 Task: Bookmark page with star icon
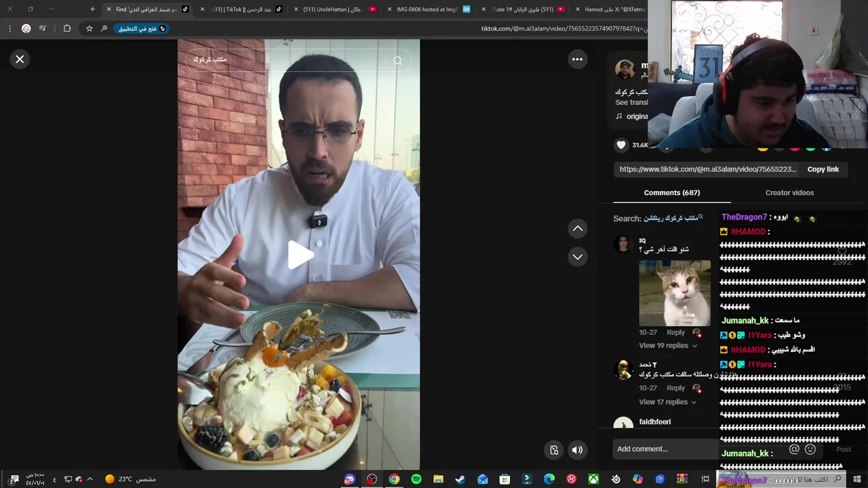tap(89, 28)
